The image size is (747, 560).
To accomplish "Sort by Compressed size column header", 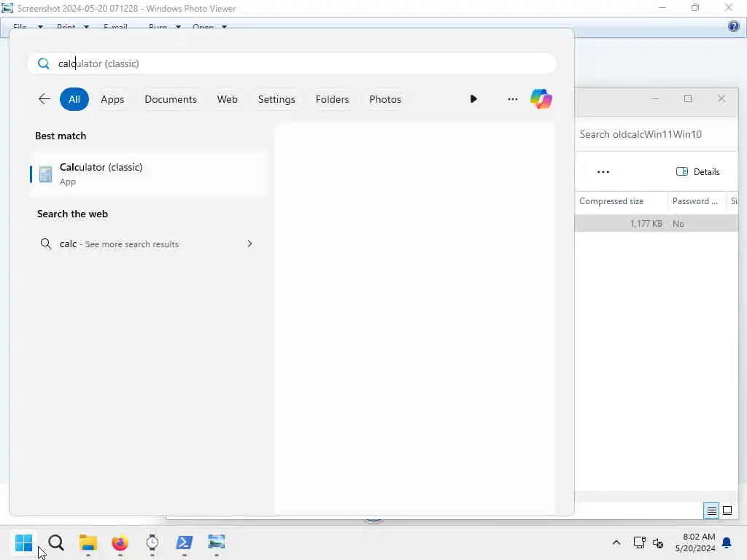I will click(x=621, y=201).
